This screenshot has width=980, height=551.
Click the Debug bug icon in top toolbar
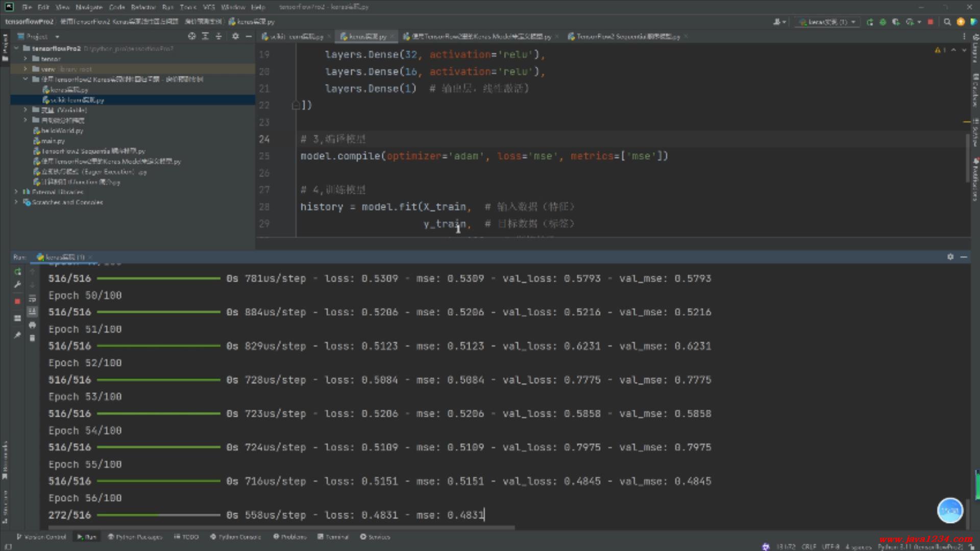pos(883,22)
